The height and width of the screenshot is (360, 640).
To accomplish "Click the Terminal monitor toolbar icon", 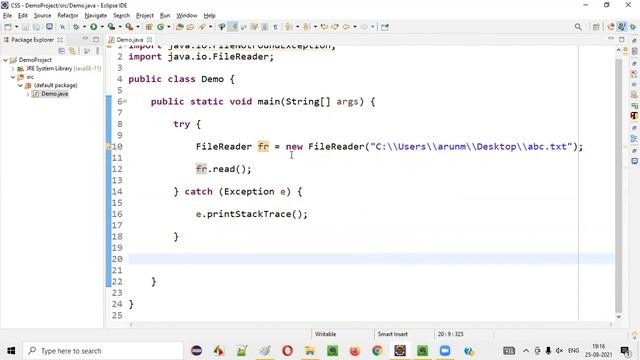I will click(x=49, y=27).
